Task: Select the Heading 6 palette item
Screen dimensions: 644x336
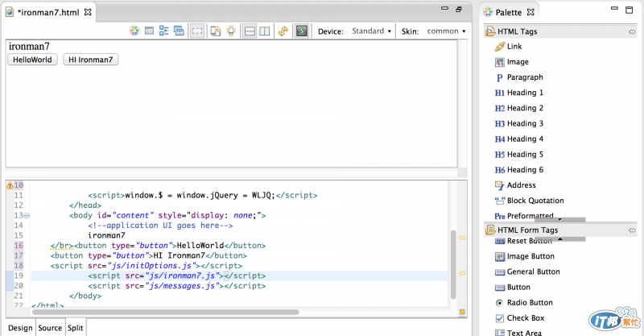Action: pos(518,170)
